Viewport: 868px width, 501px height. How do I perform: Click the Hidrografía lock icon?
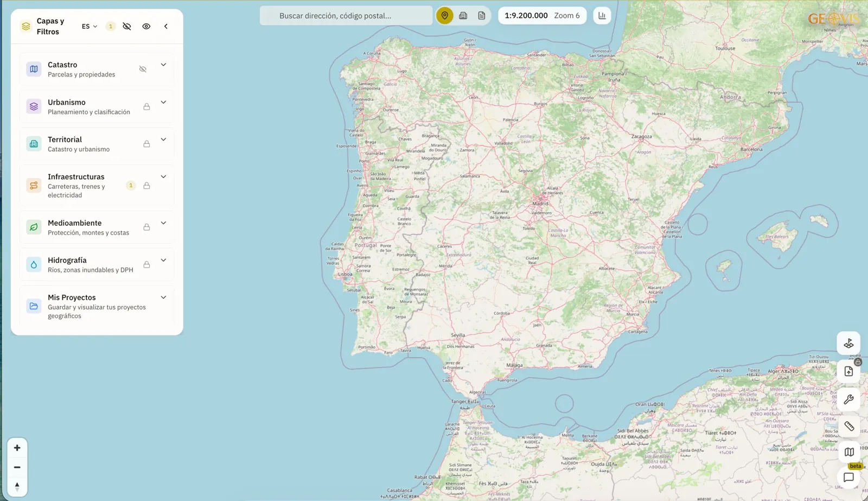146,264
